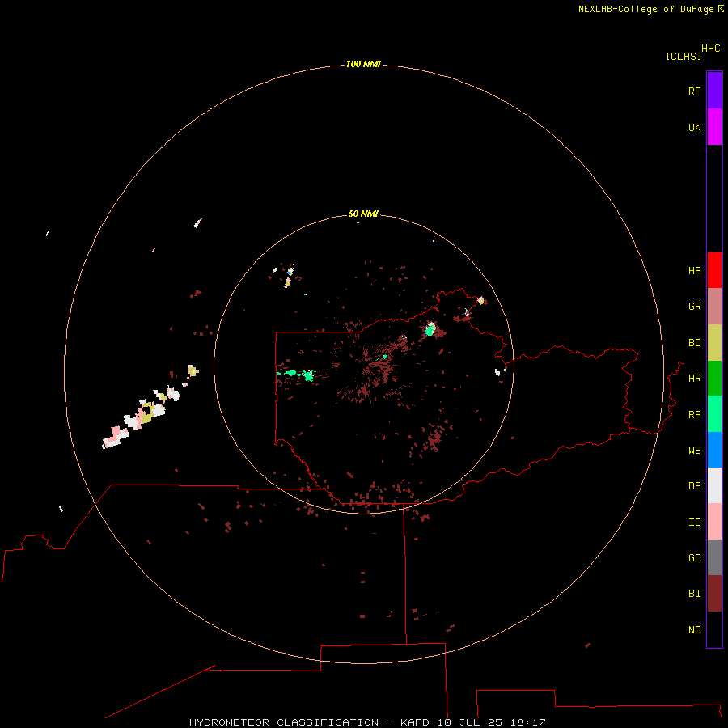The image size is (728, 728).
Task: Click the 100 NMI range ring label
Action: [363, 64]
